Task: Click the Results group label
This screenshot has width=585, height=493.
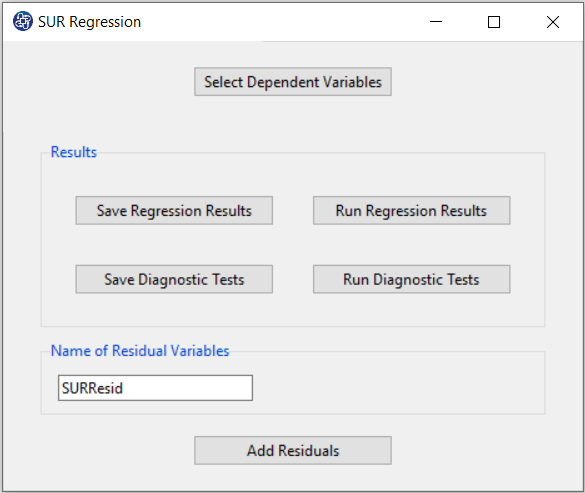Action: 74,152
